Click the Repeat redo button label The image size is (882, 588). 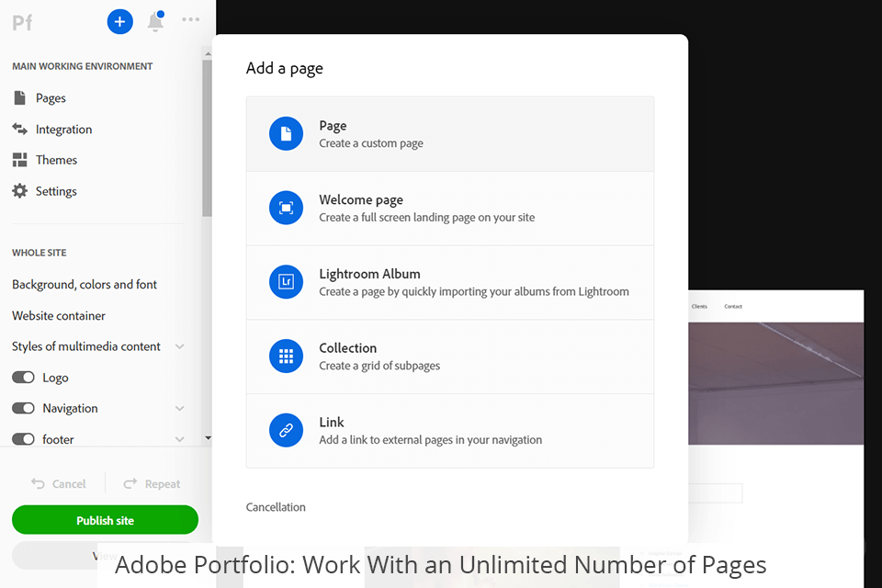tap(163, 484)
